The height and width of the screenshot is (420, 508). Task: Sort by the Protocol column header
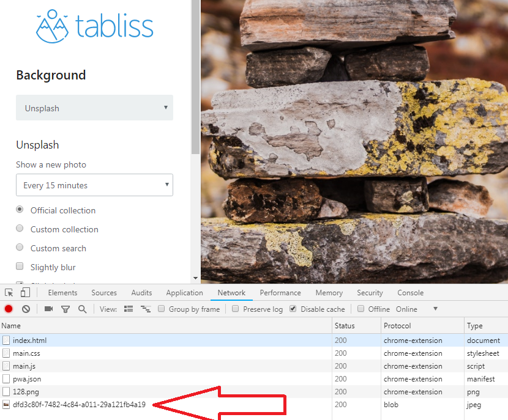point(422,325)
